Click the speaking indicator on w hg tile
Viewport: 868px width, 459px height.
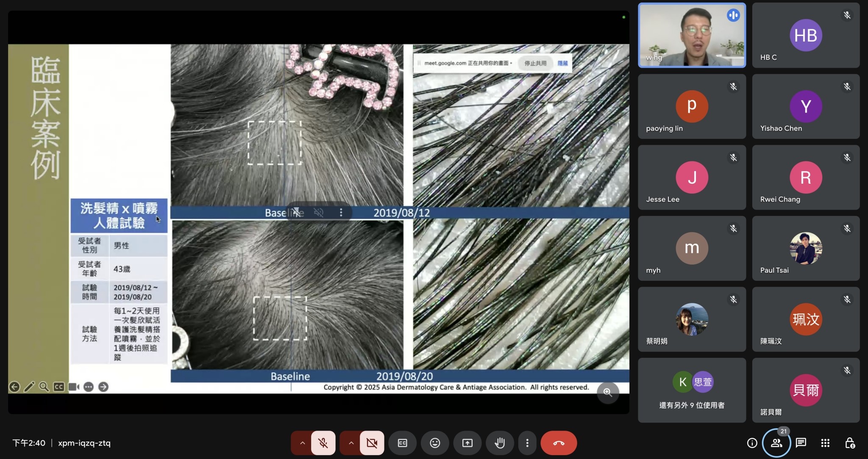(733, 15)
